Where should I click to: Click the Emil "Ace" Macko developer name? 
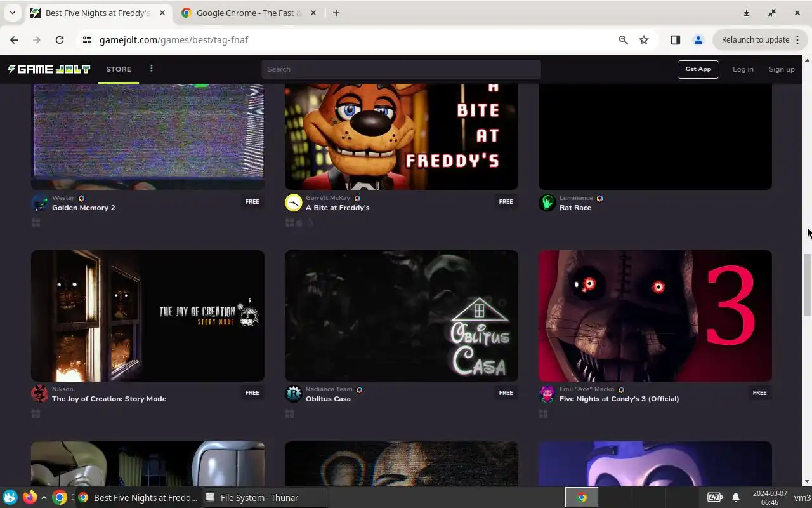point(587,389)
